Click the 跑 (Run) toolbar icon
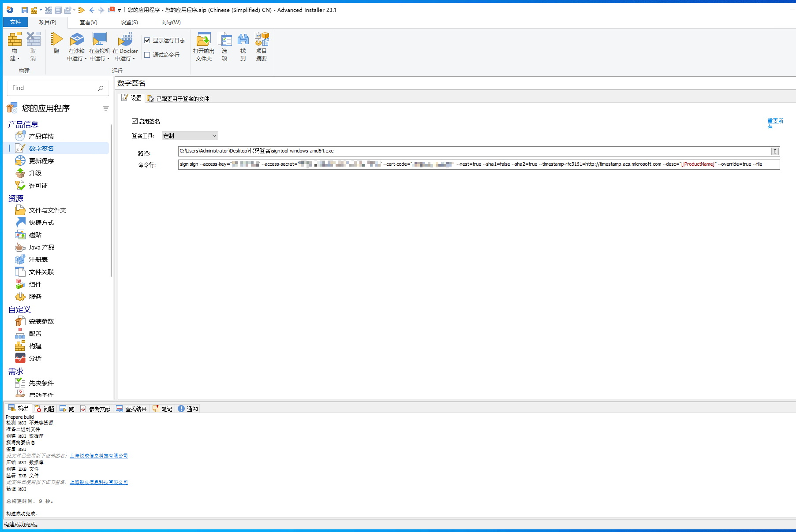 click(x=56, y=46)
